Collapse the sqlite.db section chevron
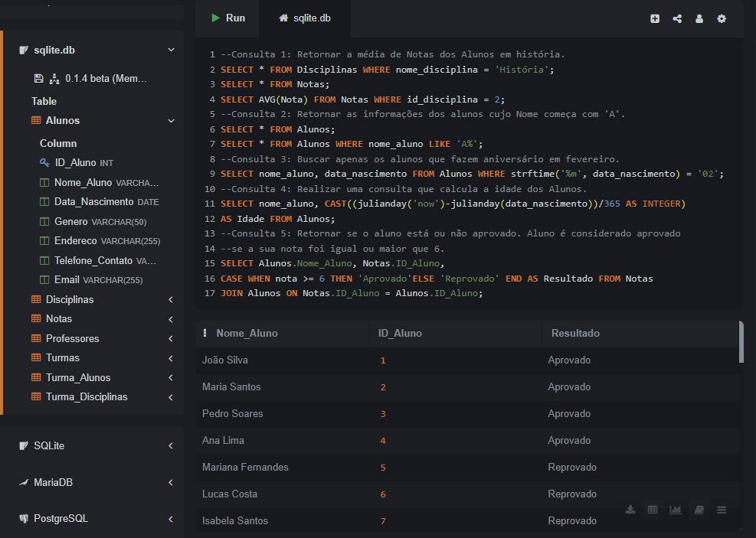This screenshot has height=538, width=756. click(171, 50)
